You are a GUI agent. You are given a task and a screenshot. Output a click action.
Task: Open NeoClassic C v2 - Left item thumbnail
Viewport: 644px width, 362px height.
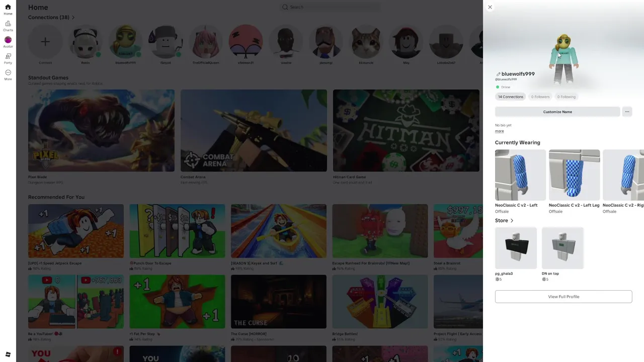[520, 175]
